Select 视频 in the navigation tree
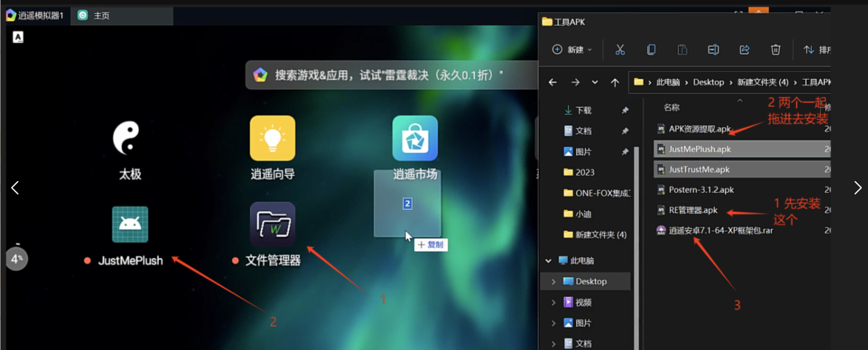868x350 pixels. (576, 302)
